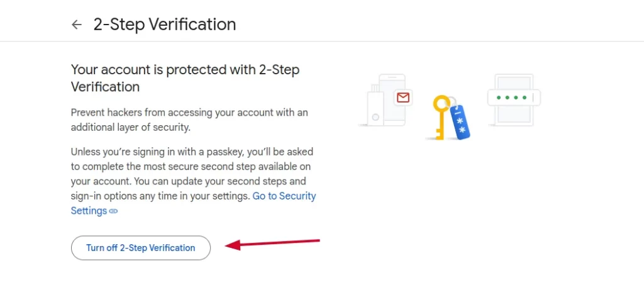Click the 'Your account is protected' heading
644x297 pixels.
click(186, 78)
